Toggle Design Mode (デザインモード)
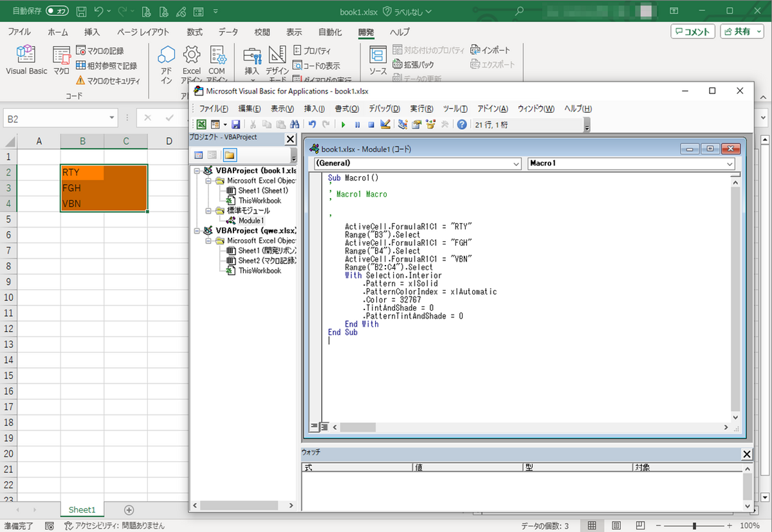The height and width of the screenshot is (532, 772). 277,63
